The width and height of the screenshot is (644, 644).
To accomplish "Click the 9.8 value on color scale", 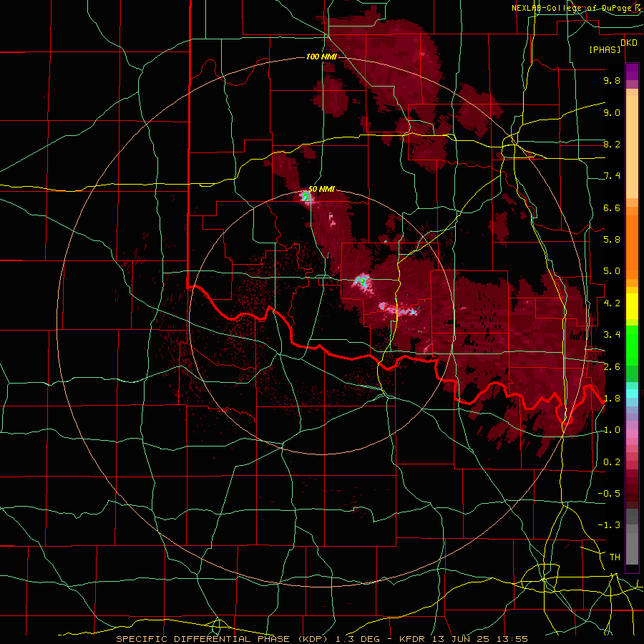I will tap(612, 80).
